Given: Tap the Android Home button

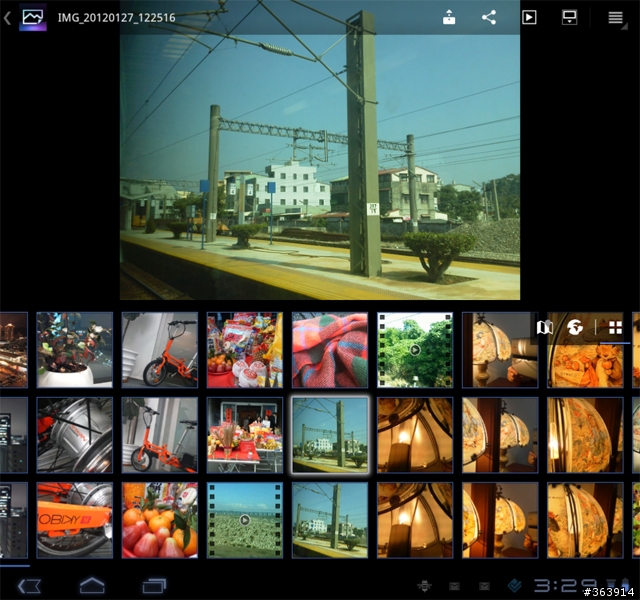Looking at the screenshot, I should click(x=92, y=586).
